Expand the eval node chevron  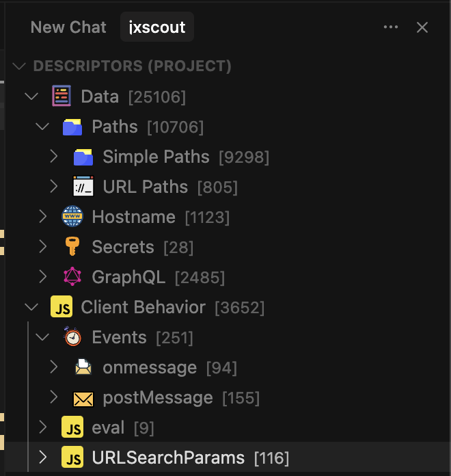(x=43, y=427)
